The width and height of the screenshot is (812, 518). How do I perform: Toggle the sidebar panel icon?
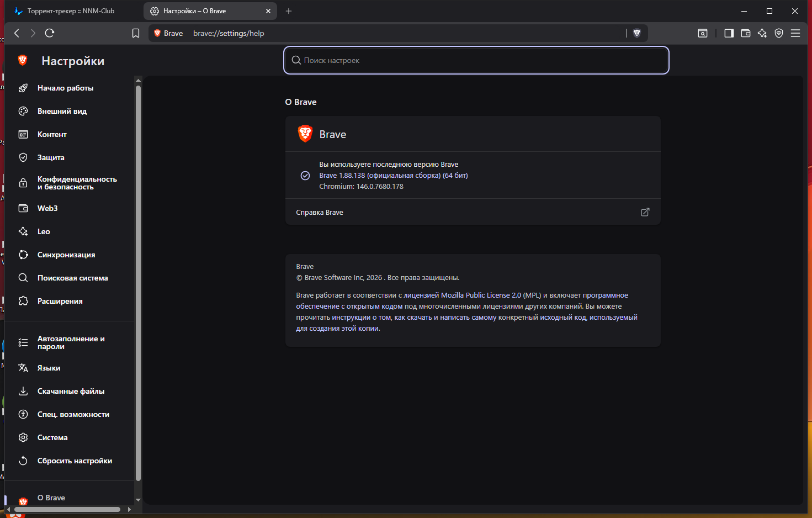point(729,33)
